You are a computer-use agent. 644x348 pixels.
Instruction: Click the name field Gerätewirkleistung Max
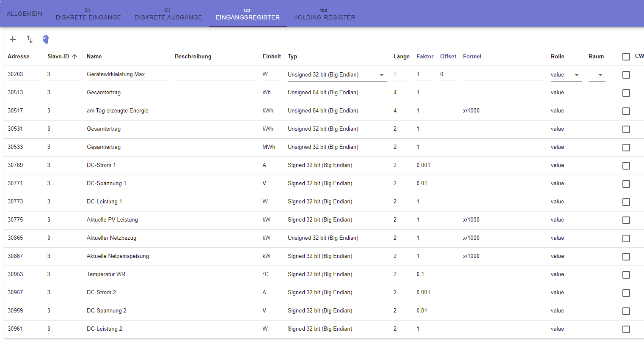click(x=127, y=74)
